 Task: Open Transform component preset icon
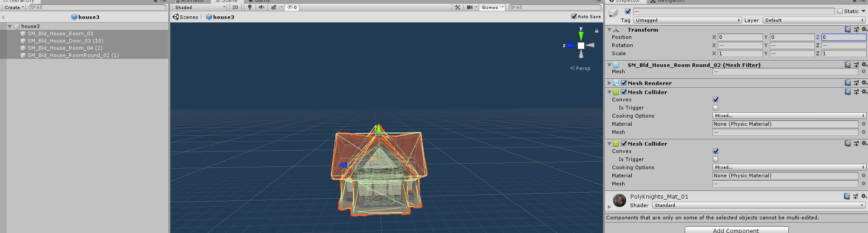click(x=856, y=29)
